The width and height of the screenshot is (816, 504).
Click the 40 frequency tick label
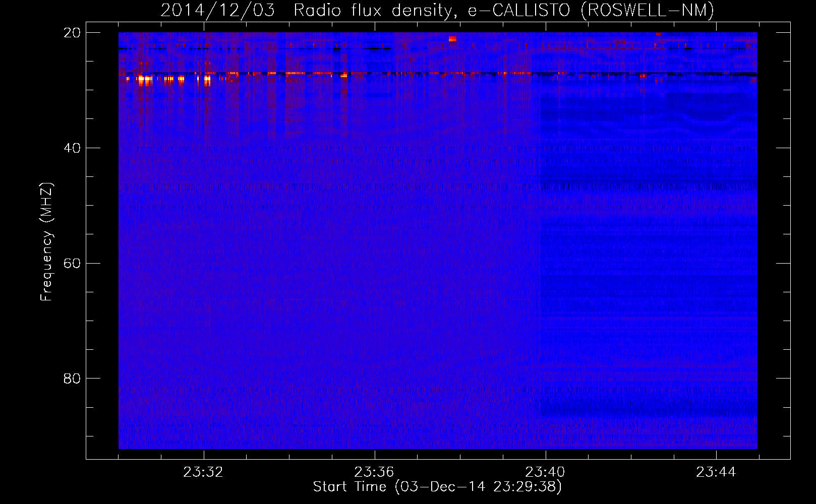point(72,148)
